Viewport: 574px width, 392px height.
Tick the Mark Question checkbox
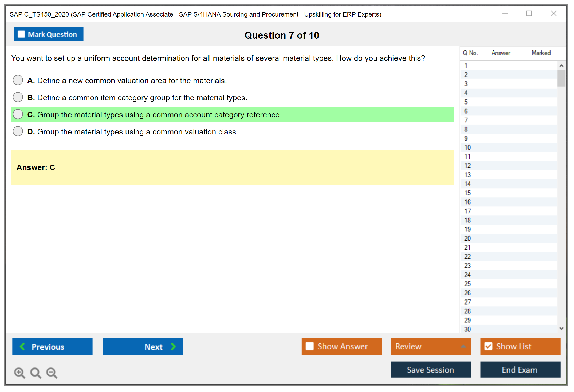[x=21, y=34]
